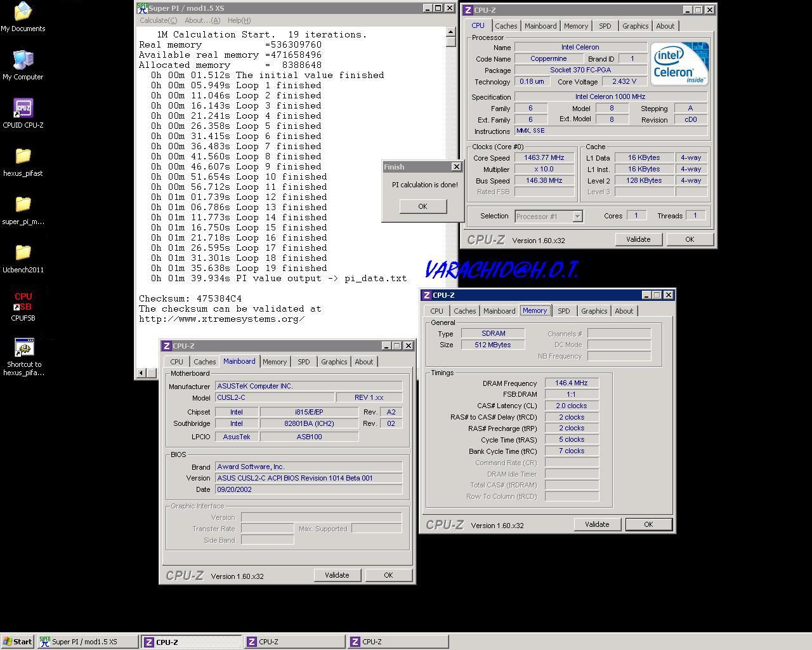Click OK in CPU-Z Mainboard window
The image size is (812, 650).
388,575
